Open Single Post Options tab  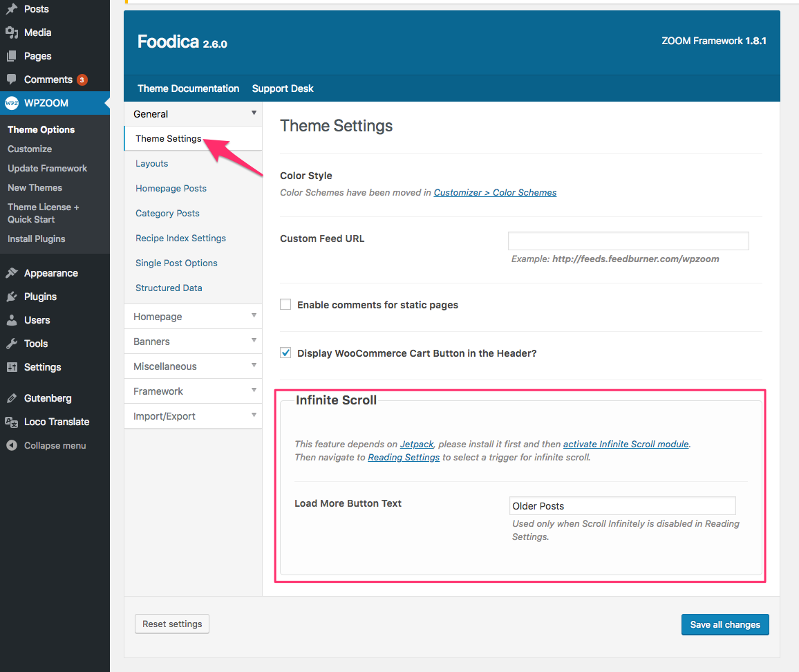(176, 263)
